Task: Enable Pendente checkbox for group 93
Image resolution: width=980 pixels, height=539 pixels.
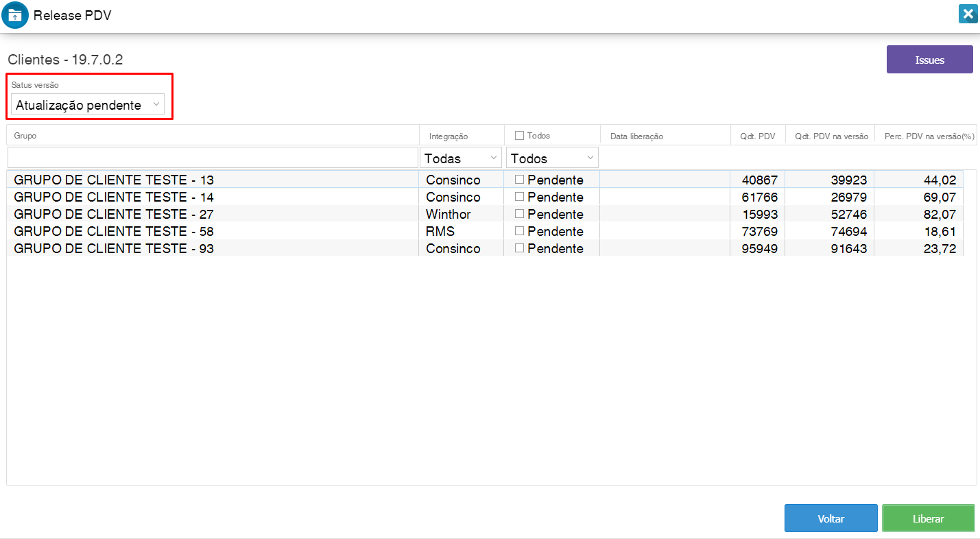Action: click(520, 248)
